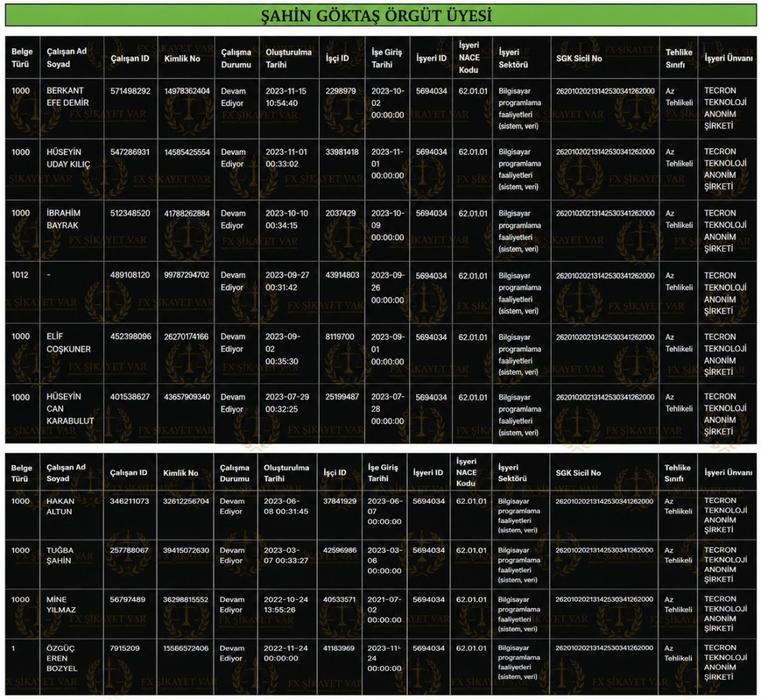Select the name MİNE YILMAZ

click(x=61, y=605)
